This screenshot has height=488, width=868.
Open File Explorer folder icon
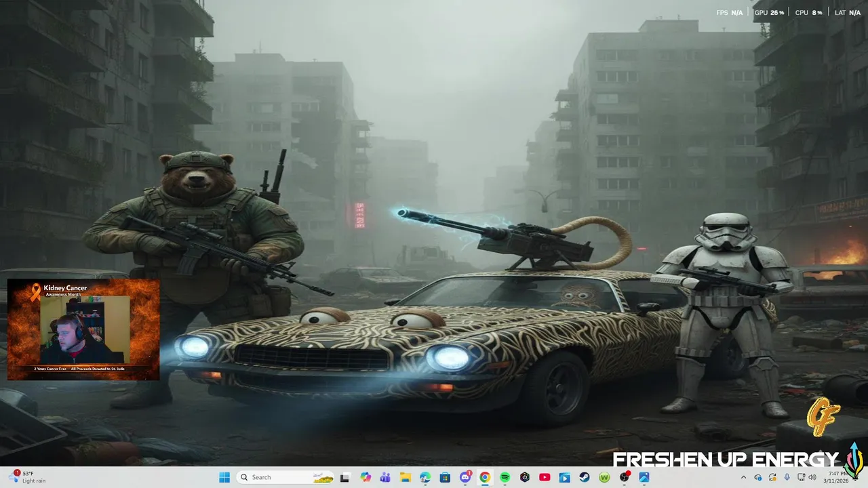coord(405,477)
